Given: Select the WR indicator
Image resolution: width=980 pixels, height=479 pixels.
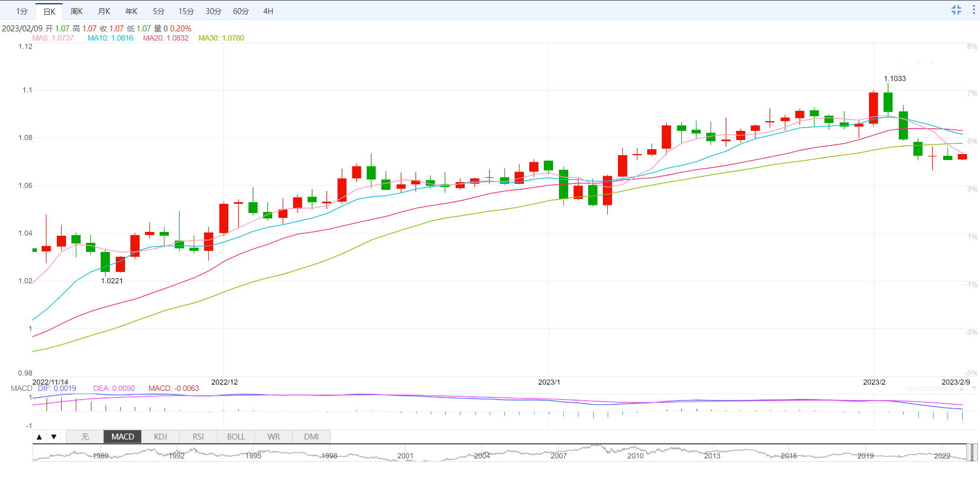Looking at the screenshot, I should tap(274, 437).
